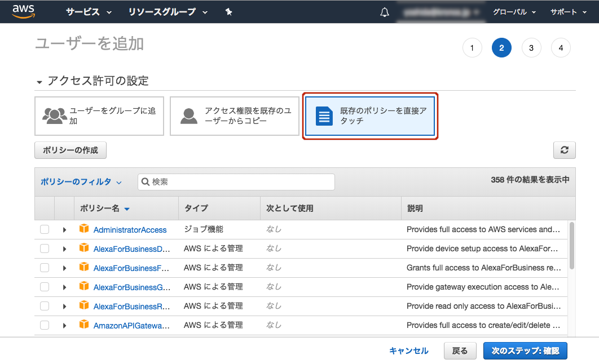This screenshot has height=364, width=599.
Task: Click the single user copy icon
Action: [x=189, y=116]
